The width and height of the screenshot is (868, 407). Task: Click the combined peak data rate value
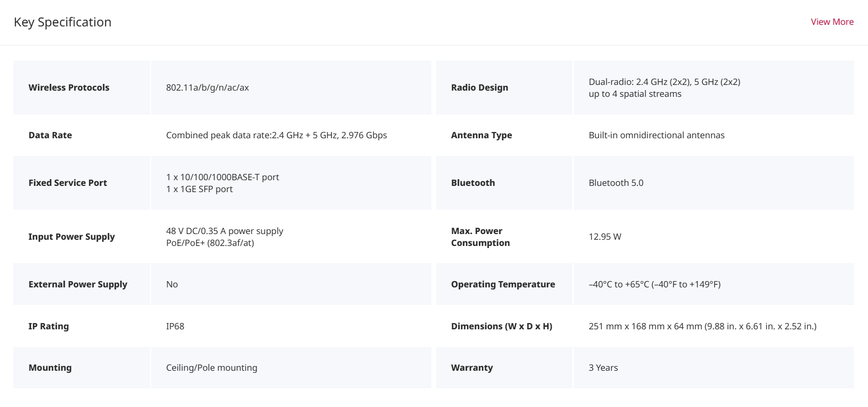click(276, 135)
